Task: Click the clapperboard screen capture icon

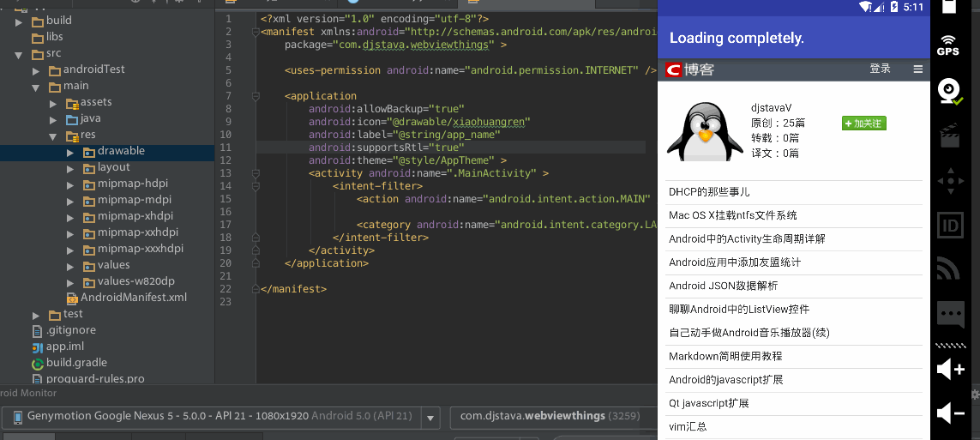Action: pyautogui.click(x=949, y=136)
